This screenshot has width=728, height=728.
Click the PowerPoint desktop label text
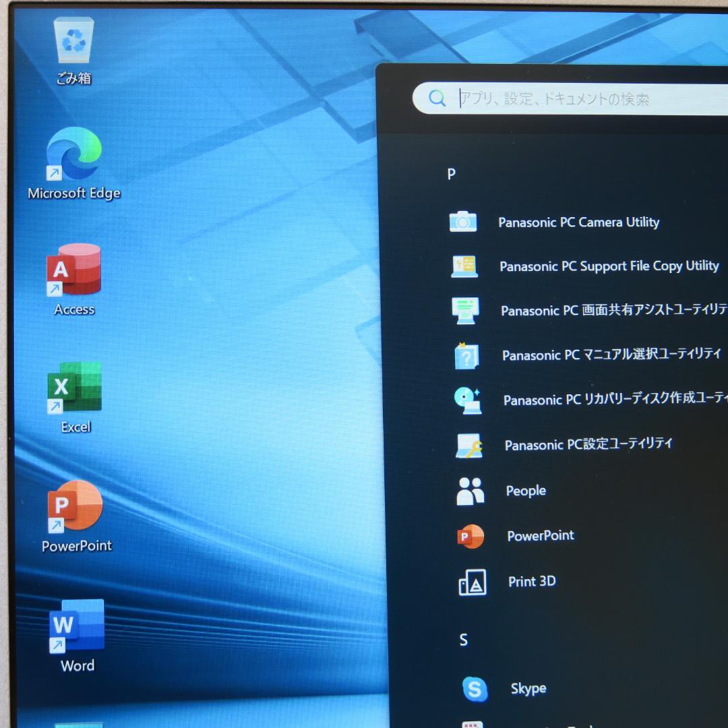coord(77,545)
